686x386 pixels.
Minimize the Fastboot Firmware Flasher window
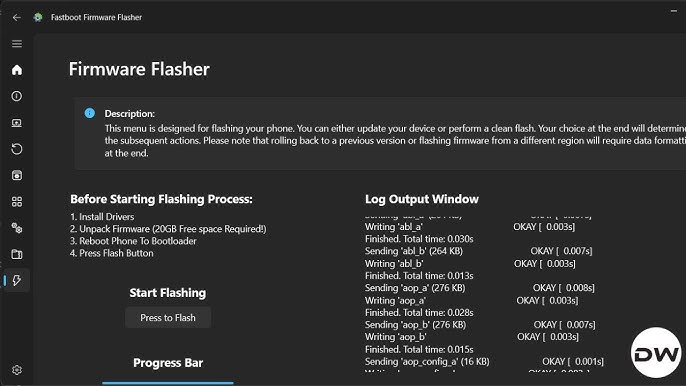pyautogui.click(x=674, y=11)
